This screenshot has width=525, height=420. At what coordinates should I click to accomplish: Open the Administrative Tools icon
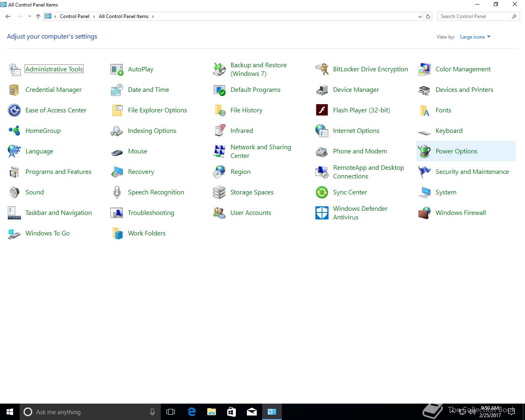point(14,69)
